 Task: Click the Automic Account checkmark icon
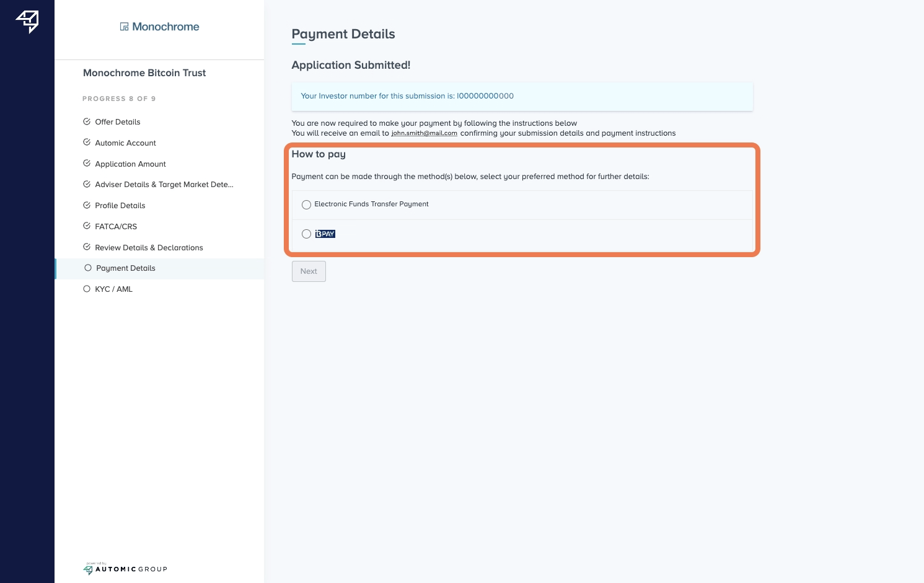[x=87, y=142]
